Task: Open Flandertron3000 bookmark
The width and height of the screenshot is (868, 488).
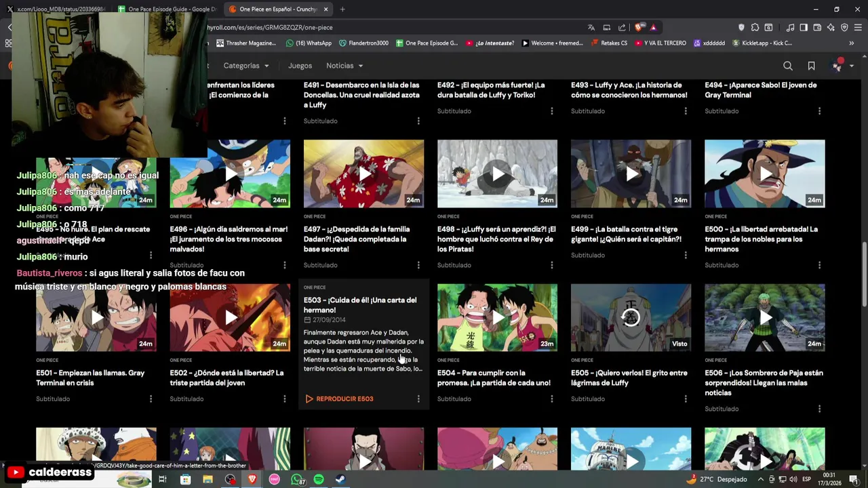Action: [x=363, y=43]
